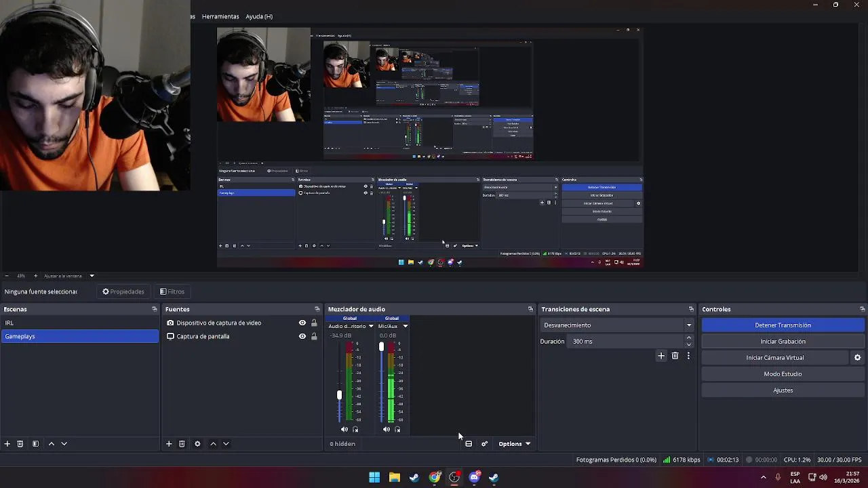Viewport: 868px width, 488px height.
Task: Add a new scene in Escenas dock
Action: (7, 444)
